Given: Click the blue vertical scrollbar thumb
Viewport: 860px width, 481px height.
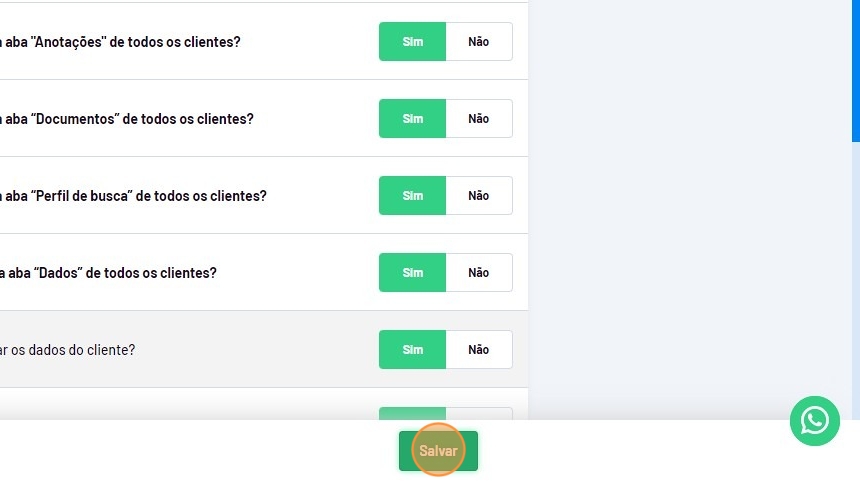Looking at the screenshot, I should (856, 70).
